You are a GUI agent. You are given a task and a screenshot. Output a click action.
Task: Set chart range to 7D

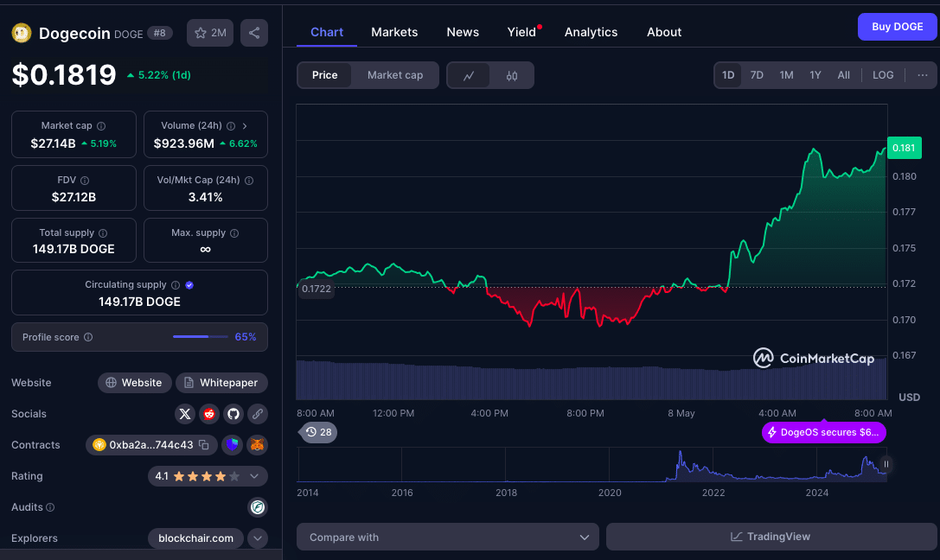(x=757, y=75)
